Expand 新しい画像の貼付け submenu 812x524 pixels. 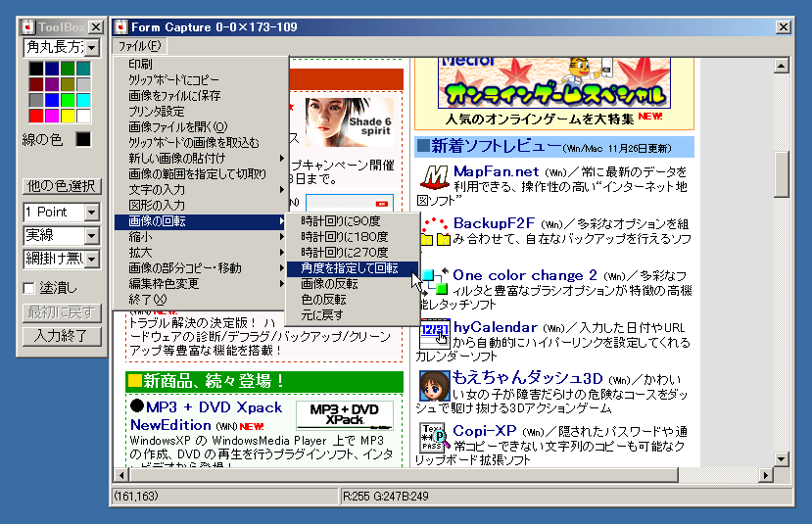201,159
